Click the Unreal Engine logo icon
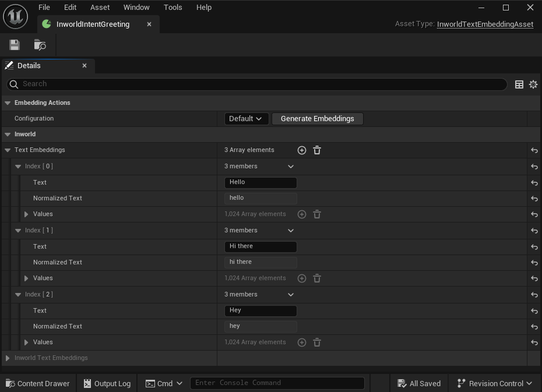 (x=15, y=16)
